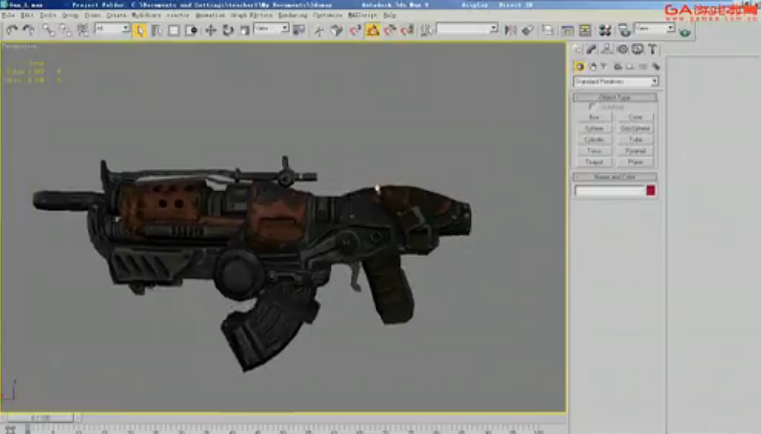Click the Teapot primitive button
The image size is (761, 434).
click(594, 162)
